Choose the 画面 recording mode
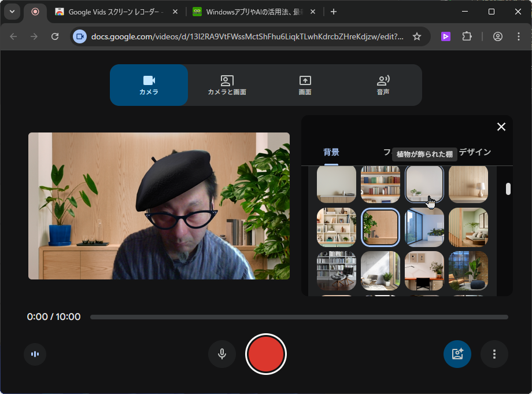 [305, 85]
